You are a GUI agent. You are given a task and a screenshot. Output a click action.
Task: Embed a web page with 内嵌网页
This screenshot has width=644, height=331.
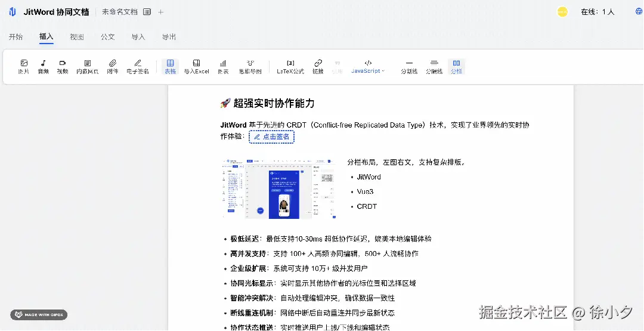(x=88, y=67)
